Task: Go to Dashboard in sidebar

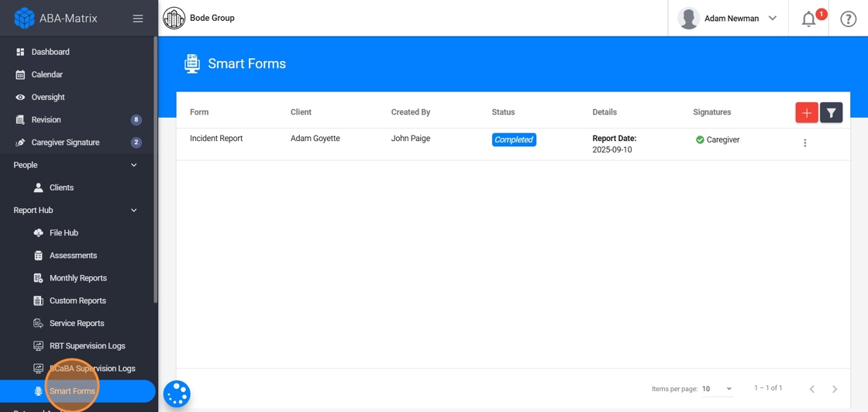Action: tap(50, 52)
